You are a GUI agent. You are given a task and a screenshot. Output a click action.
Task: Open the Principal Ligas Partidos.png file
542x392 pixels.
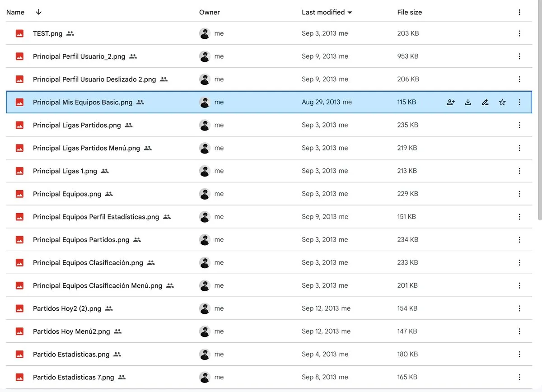coord(77,125)
